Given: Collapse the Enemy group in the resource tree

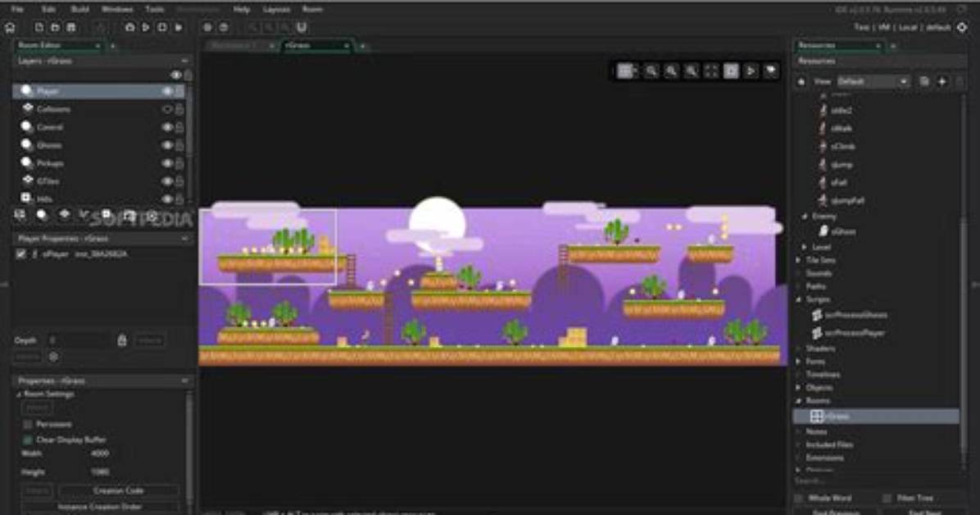Looking at the screenshot, I should point(805,216).
